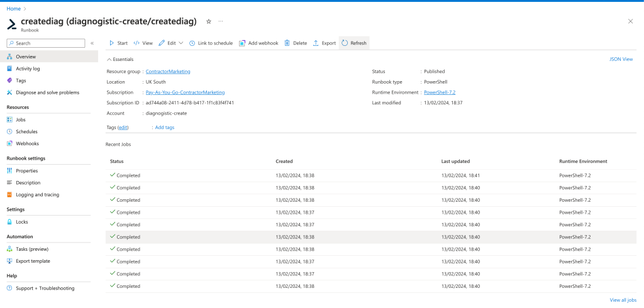Screen dimensions: 644x308
Task: Go to Home breadcrumb
Action: pyautogui.click(x=14, y=9)
